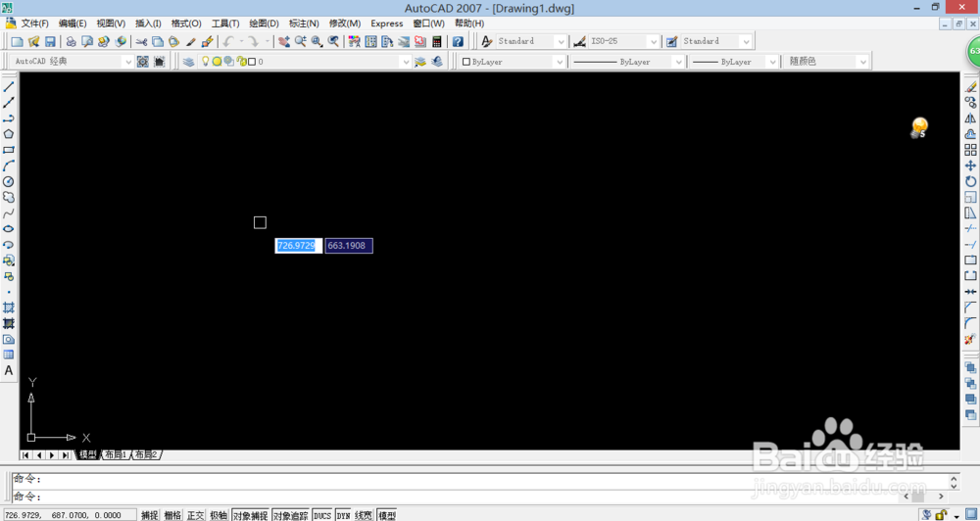Image resolution: width=980 pixels, height=521 pixels.
Task: Toggle 栅格 grid display in status bar
Action: pos(172,515)
